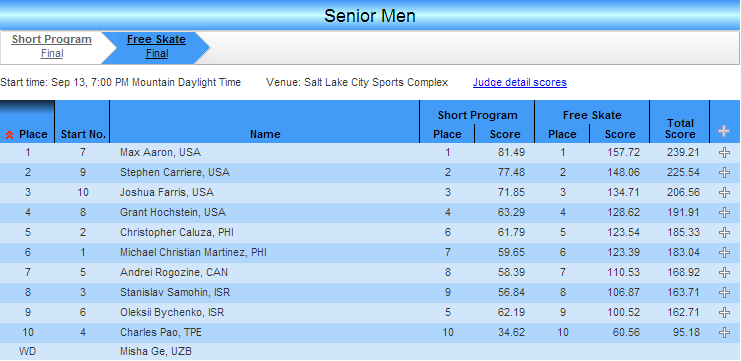Expand Charles Pao row details
741x361 pixels.
pos(724,332)
